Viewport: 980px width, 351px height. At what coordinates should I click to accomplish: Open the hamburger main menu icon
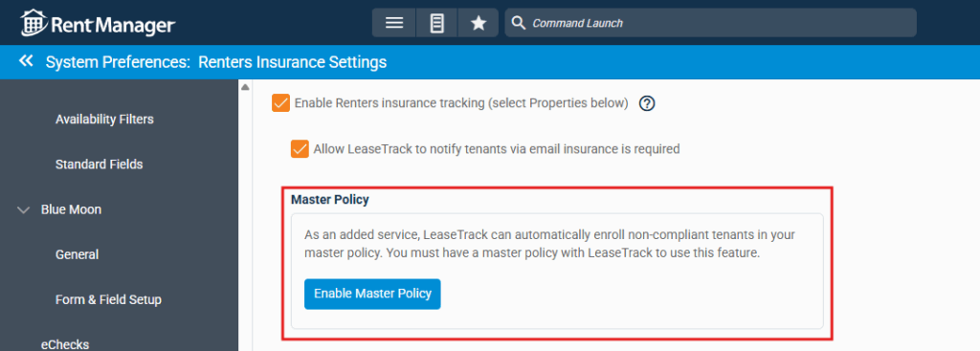393,23
